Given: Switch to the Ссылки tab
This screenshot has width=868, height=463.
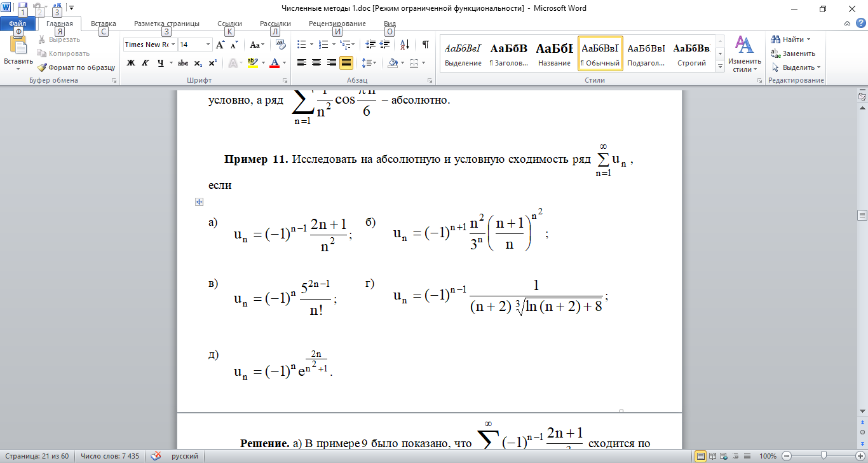Looking at the screenshot, I should (x=229, y=24).
